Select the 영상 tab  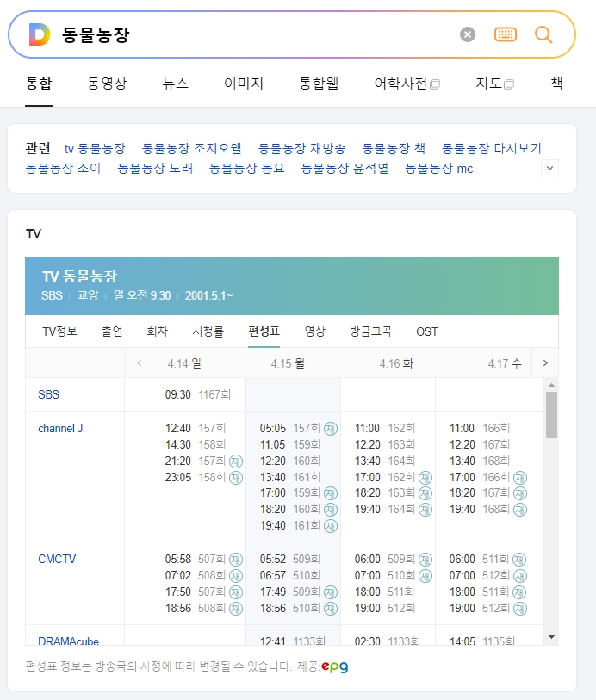tap(314, 331)
